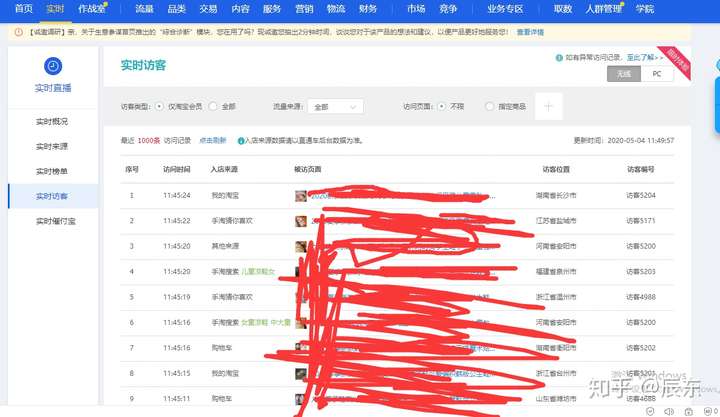Open 业务专区 in top navigation
The width and height of the screenshot is (720, 417).
[505, 9]
